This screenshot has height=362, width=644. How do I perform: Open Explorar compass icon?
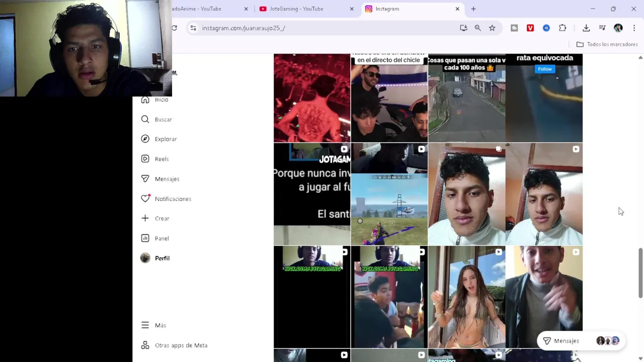click(x=145, y=139)
